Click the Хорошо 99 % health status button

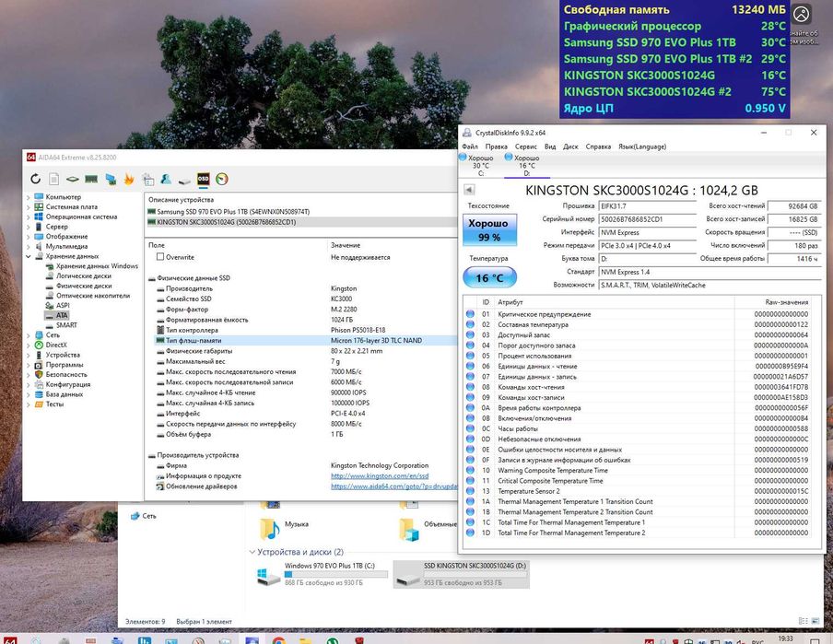click(489, 230)
